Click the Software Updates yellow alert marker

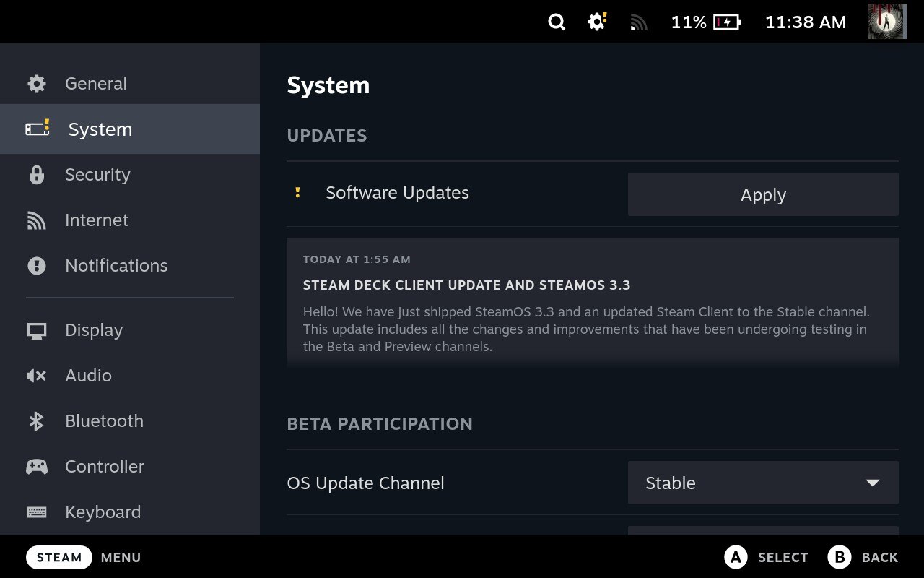(x=297, y=192)
